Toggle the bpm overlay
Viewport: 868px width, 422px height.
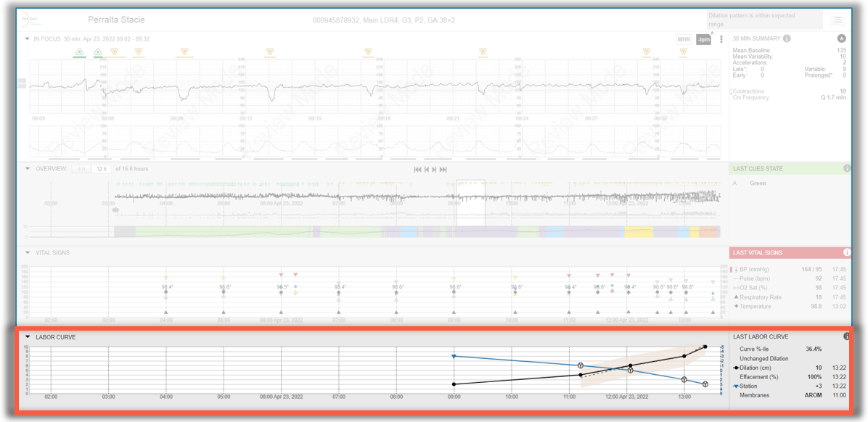coord(703,39)
